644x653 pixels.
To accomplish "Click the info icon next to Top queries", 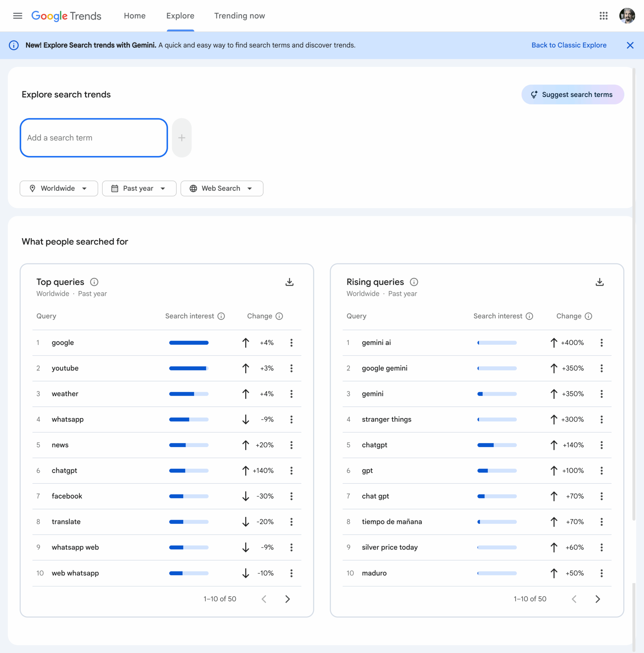I will [x=94, y=282].
